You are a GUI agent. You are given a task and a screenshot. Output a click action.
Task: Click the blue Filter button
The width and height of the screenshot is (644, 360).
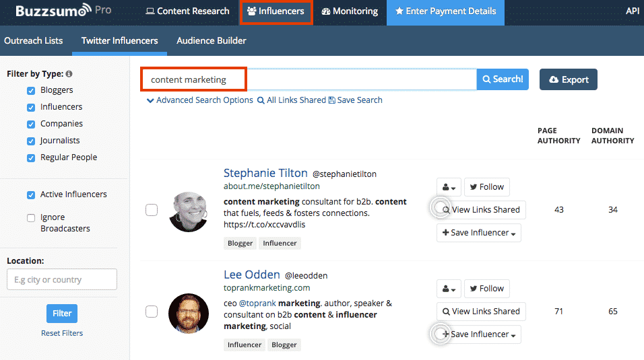point(62,313)
